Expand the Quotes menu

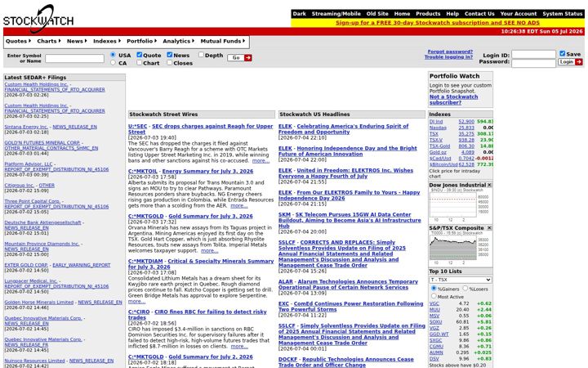point(18,42)
